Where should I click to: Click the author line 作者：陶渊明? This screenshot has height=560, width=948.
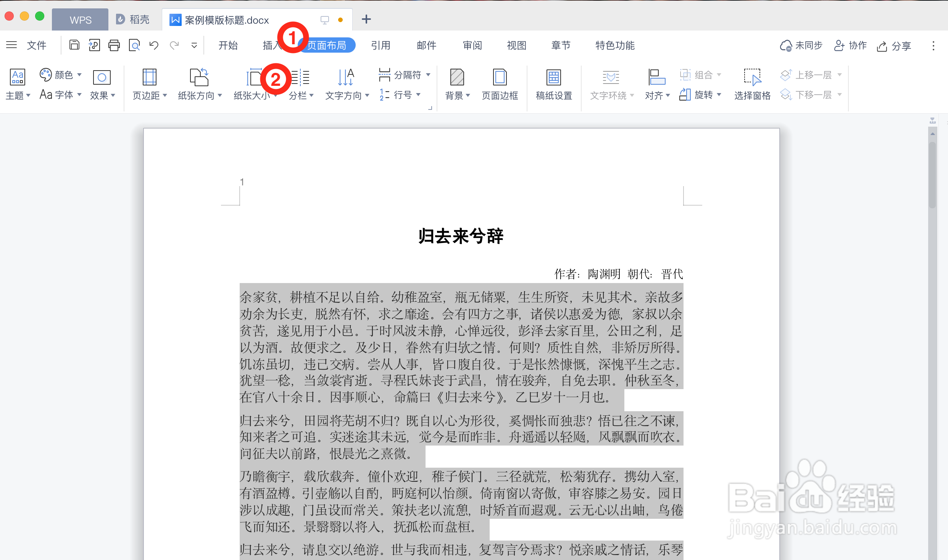pyautogui.click(x=587, y=274)
